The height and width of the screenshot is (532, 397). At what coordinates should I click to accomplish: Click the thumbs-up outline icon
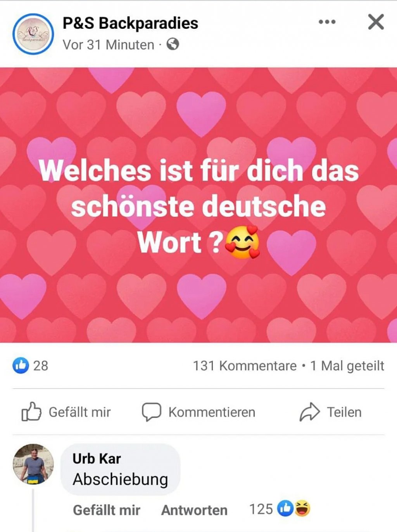coord(31,412)
